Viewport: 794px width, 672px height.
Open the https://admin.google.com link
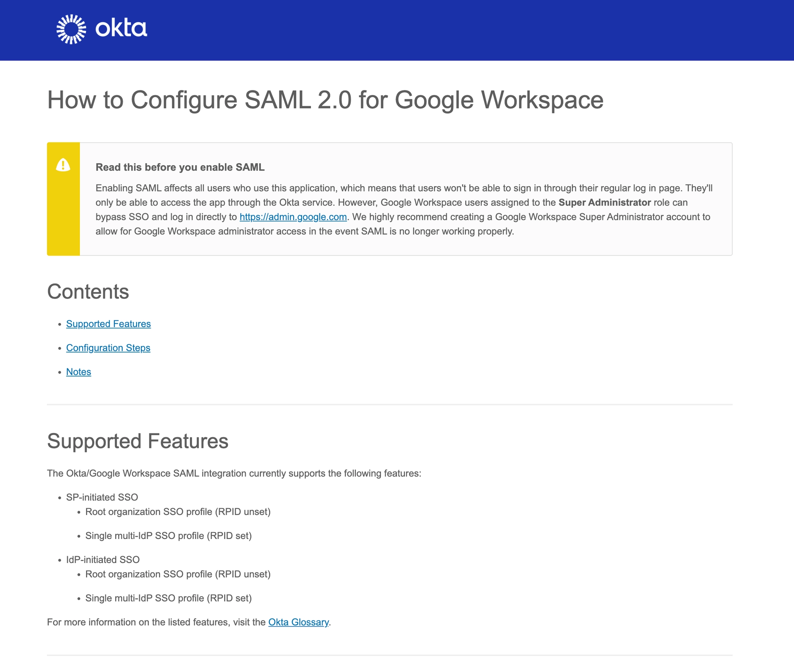pos(293,217)
